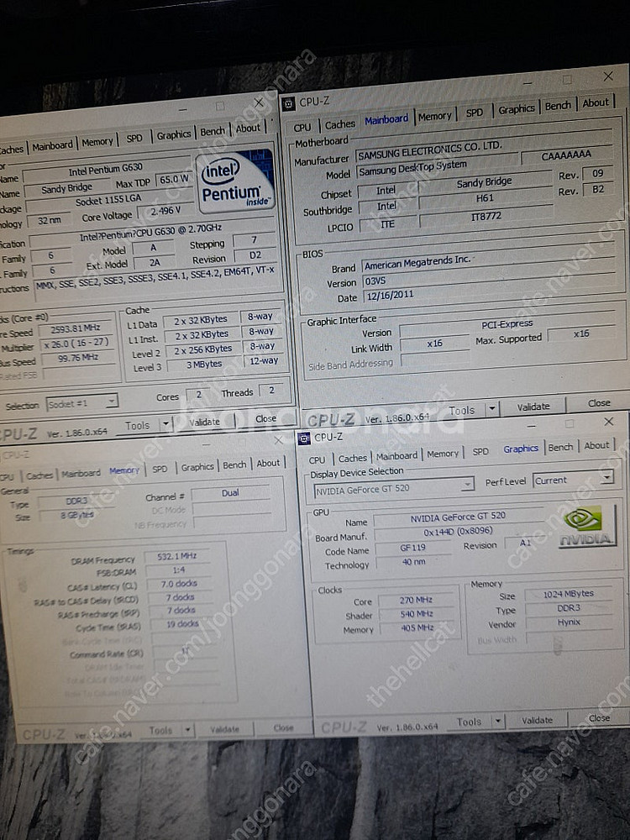Select About tab in the Mainboard window
Screen dimensions: 630x840
click(x=596, y=102)
